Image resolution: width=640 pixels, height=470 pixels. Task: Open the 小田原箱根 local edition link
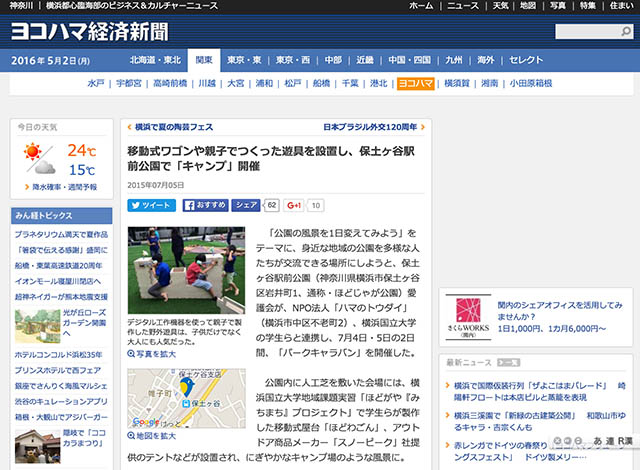click(x=531, y=83)
